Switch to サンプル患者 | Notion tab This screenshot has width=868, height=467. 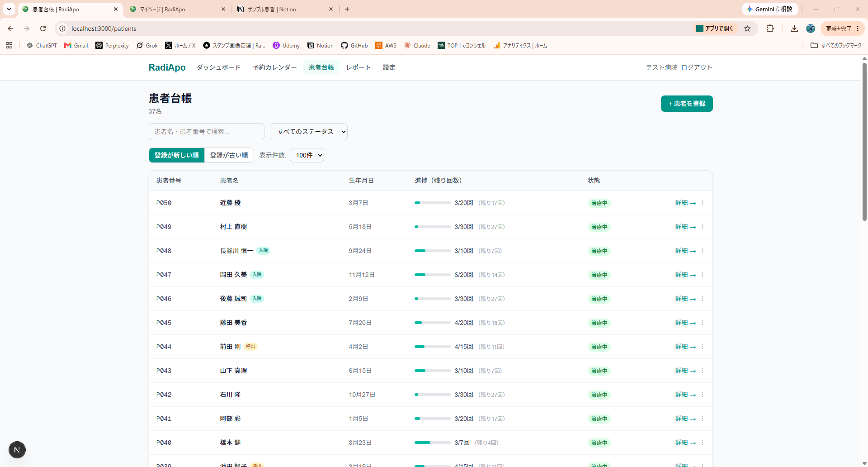click(286, 9)
